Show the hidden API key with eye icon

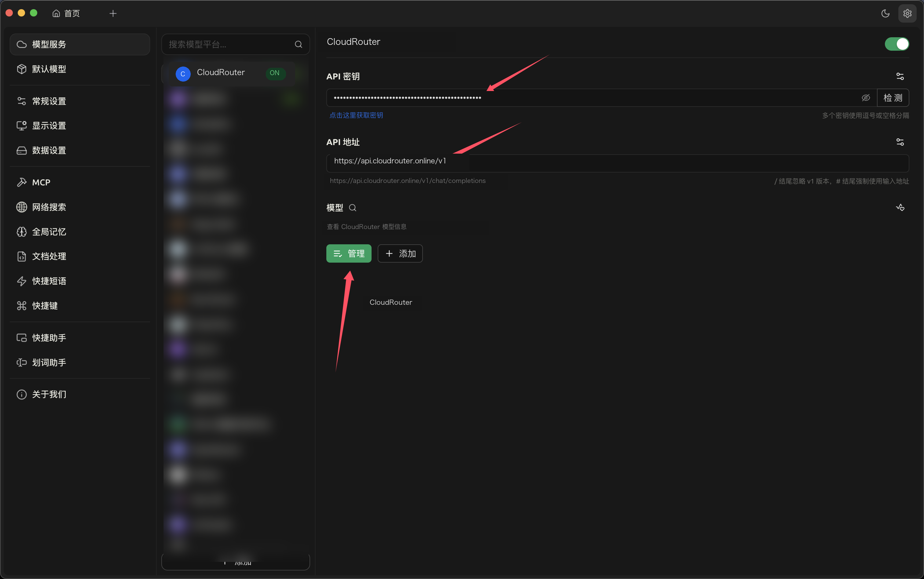tap(865, 98)
